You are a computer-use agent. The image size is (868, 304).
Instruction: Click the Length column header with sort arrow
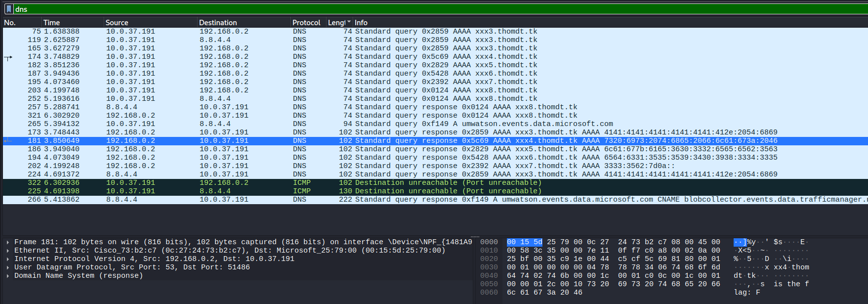[x=339, y=22]
